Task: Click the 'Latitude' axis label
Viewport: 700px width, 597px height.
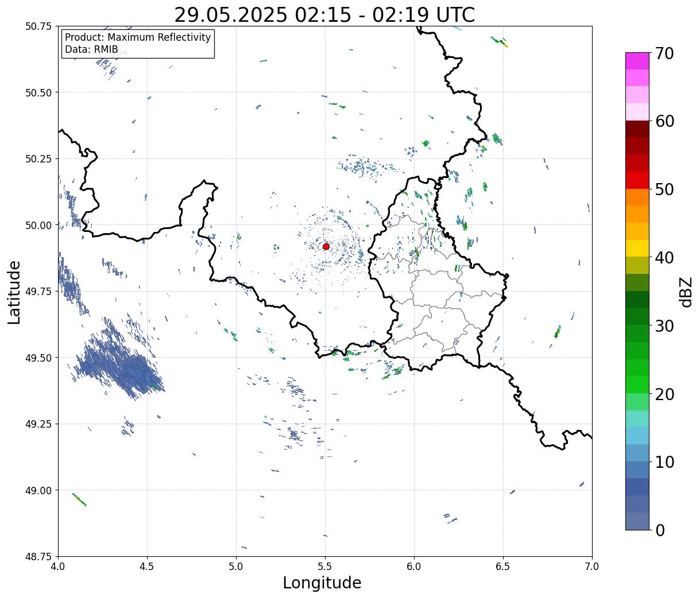Action: (14, 292)
